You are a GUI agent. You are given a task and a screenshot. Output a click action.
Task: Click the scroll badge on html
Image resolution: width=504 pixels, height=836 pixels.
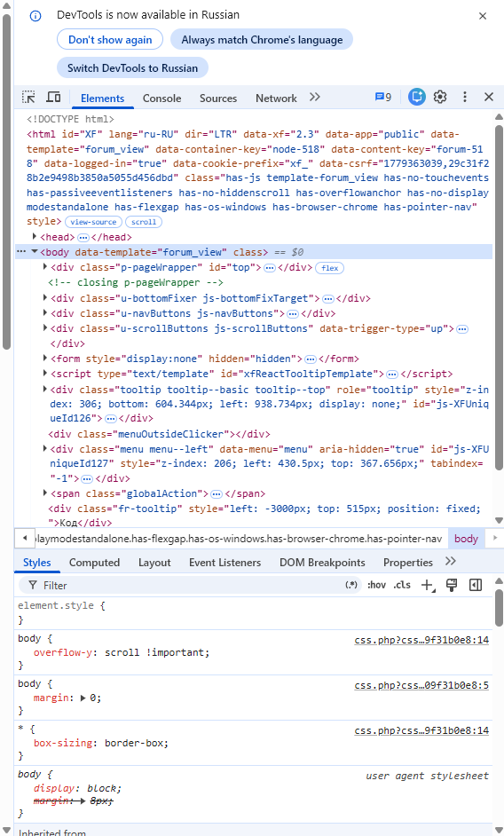[144, 222]
